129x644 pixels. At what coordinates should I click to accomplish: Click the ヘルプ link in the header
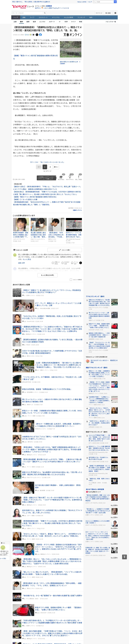tap(89, 2)
